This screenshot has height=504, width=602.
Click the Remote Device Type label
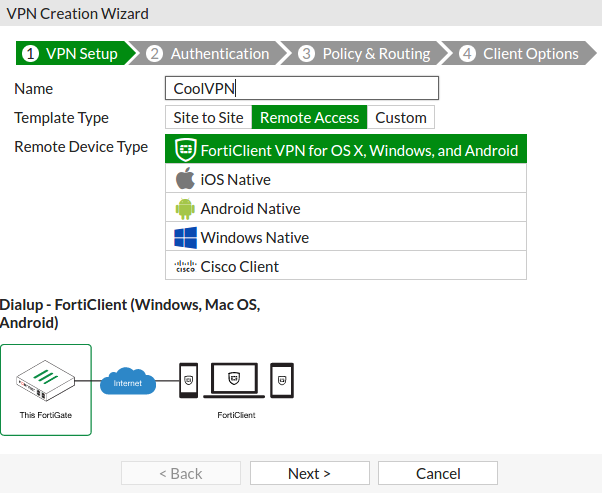point(81,147)
